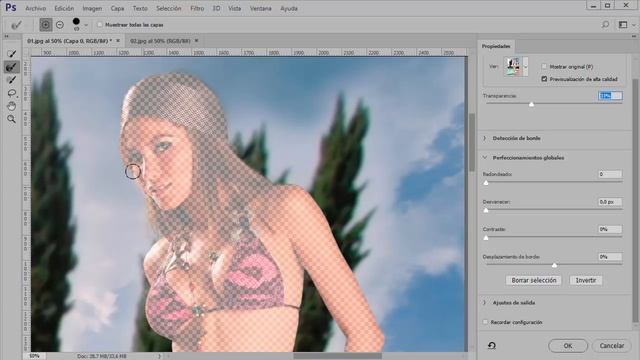
Task: Select the Brush tool in left toolbar
Action: [12, 80]
